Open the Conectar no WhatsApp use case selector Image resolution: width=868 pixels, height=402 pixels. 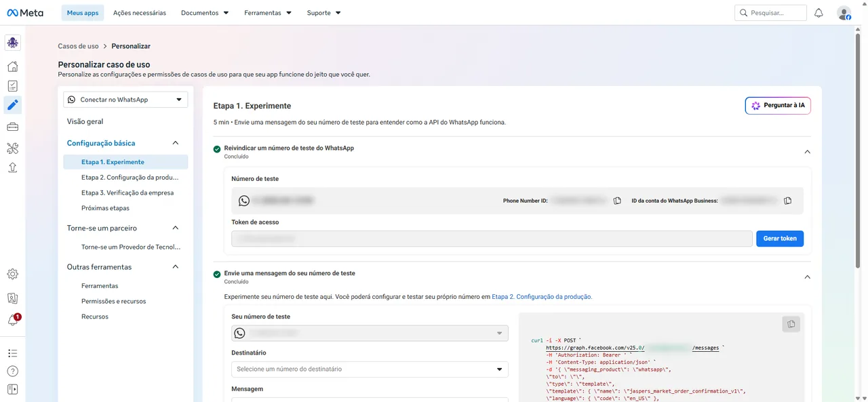(125, 100)
